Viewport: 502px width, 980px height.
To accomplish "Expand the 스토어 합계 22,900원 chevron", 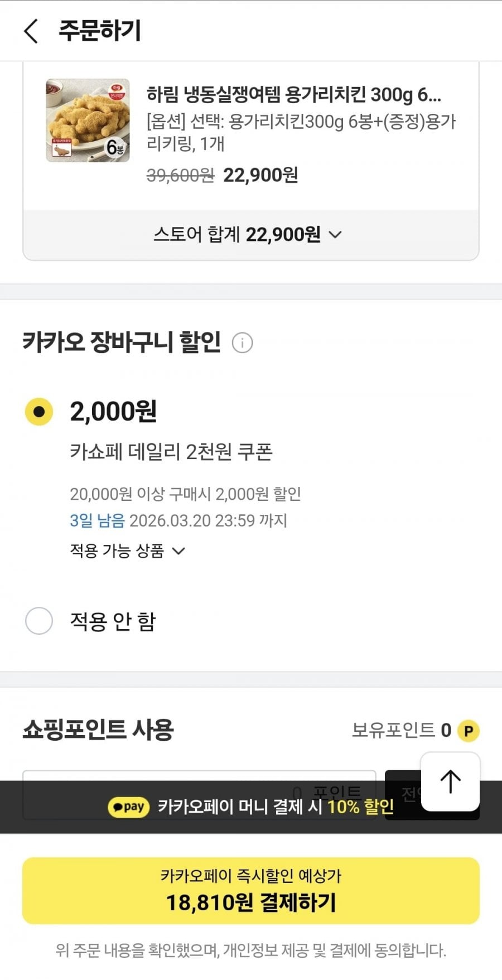I will (335, 235).
